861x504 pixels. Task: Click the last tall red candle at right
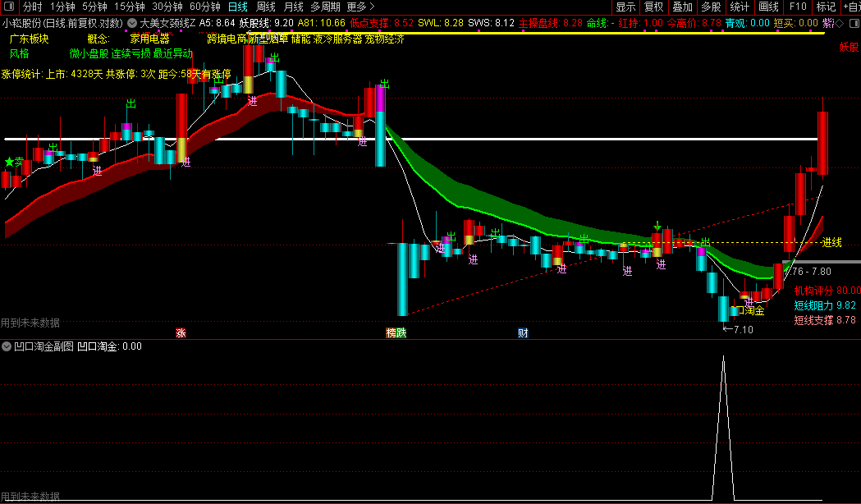pyautogui.click(x=822, y=143)
